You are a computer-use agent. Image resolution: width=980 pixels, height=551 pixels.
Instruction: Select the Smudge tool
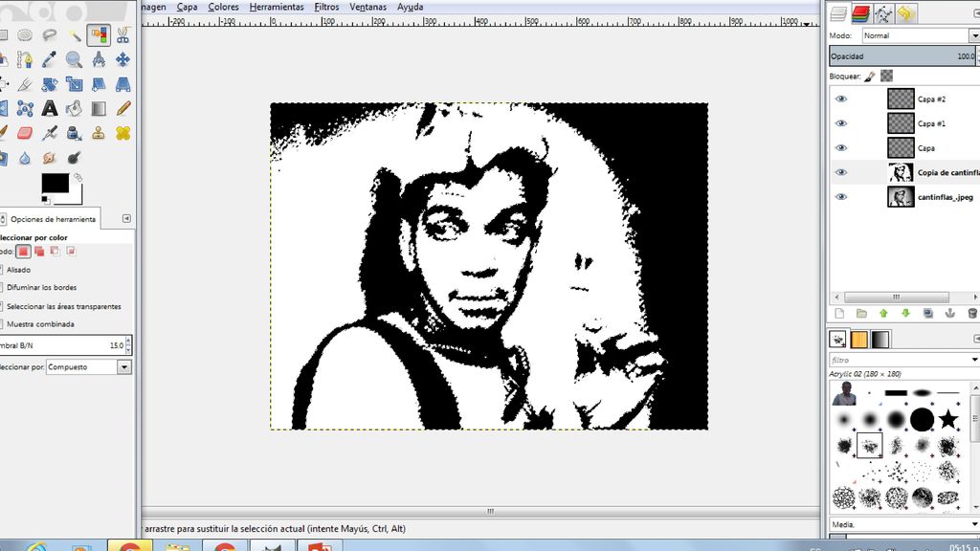[x=50, y=158]
